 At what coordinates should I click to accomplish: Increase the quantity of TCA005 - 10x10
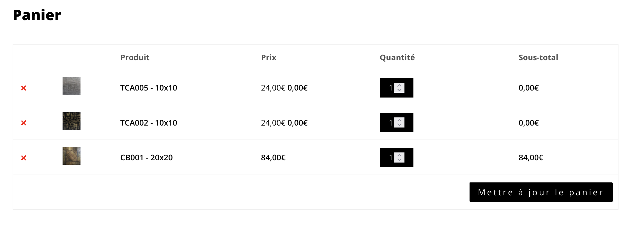pos(399,85)
